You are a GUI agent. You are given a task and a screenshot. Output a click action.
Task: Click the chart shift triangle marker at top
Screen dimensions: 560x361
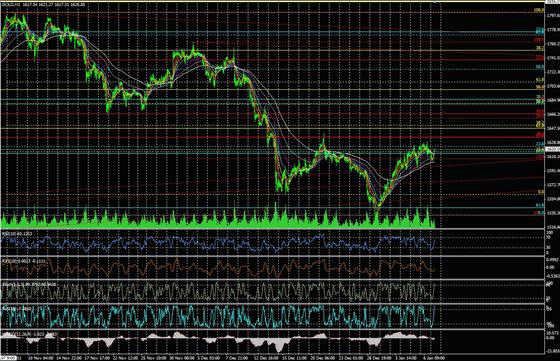[x=435, y=2]
